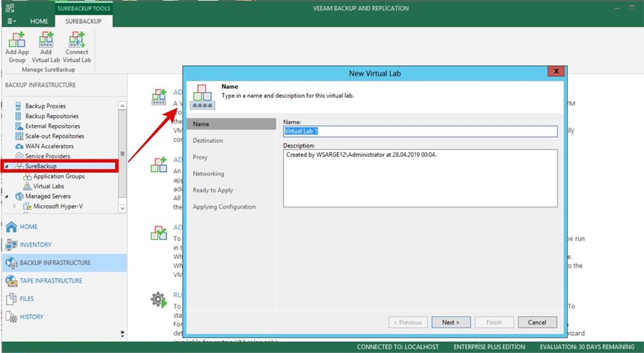Click the History gear icon
Image resolution: width=644 pixels, height=353 pixels.
[x=11, y=317]
